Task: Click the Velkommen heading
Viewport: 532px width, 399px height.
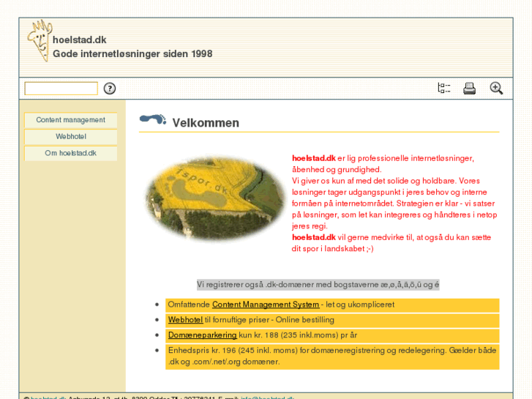Action: click(x=206, y=123)
